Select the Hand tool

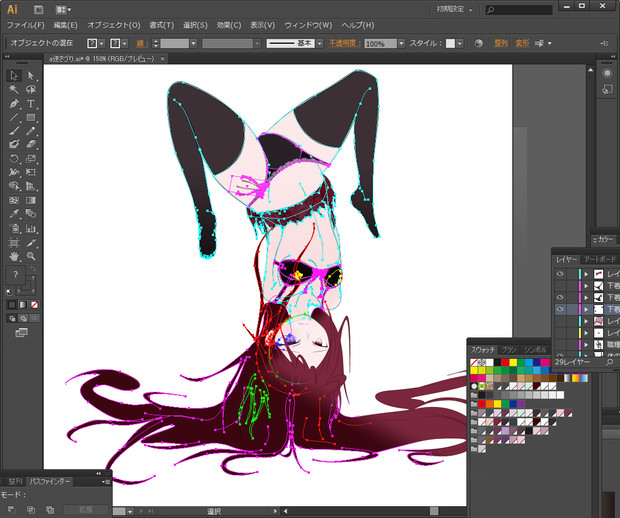tap(14, 256)
